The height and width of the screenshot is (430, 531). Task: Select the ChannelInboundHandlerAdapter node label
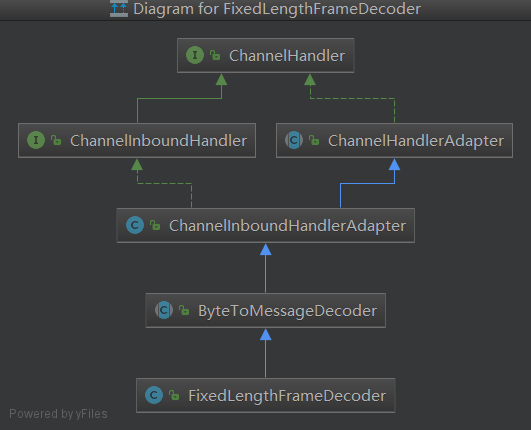click(x=287, y=226)
